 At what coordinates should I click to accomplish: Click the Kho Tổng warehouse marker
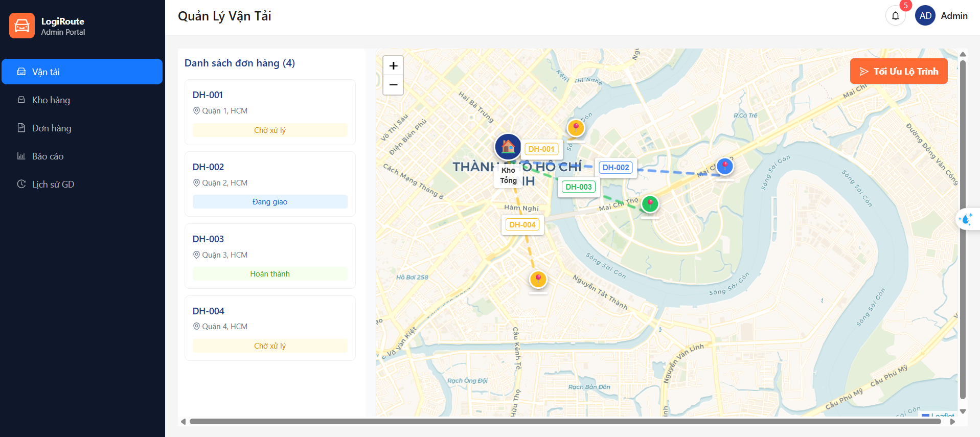508,147
